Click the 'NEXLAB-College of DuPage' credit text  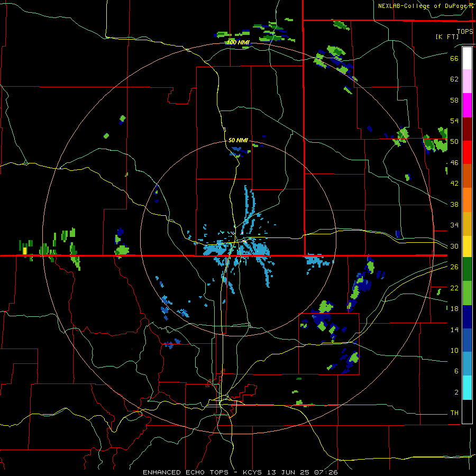tap(422, 6)
